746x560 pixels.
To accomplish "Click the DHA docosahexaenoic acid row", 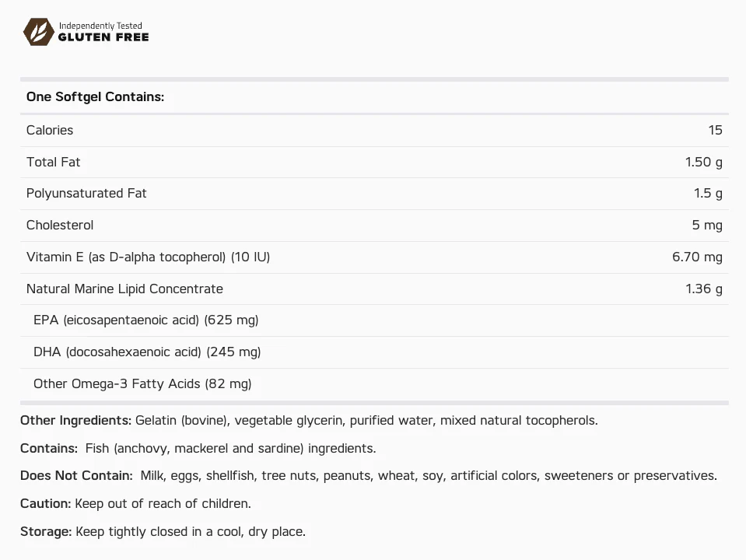I will pos(374,352).
